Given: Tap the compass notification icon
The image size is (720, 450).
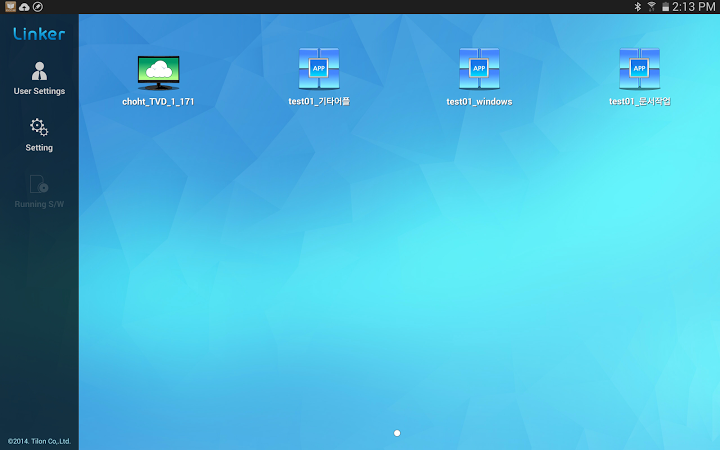Looking at the screenshot, I should pyautogui.click(x=37, y=7).
